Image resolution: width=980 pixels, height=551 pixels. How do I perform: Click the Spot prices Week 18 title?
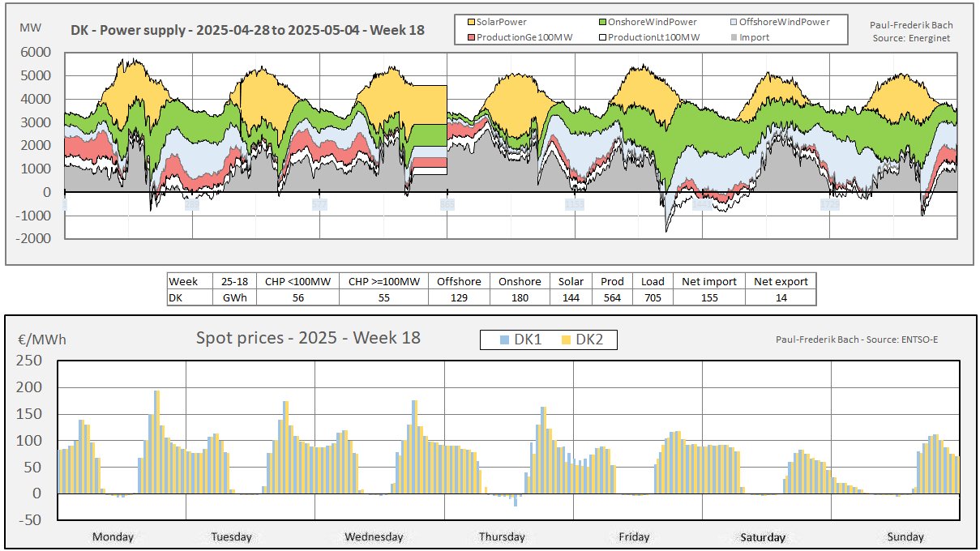pyautogui.click(x=308, y=338)
